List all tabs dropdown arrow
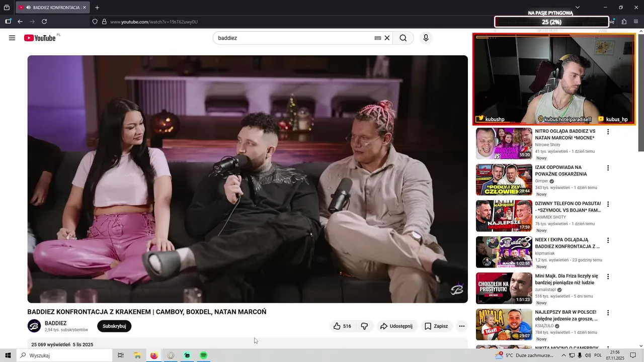 (x=578, y=8)
